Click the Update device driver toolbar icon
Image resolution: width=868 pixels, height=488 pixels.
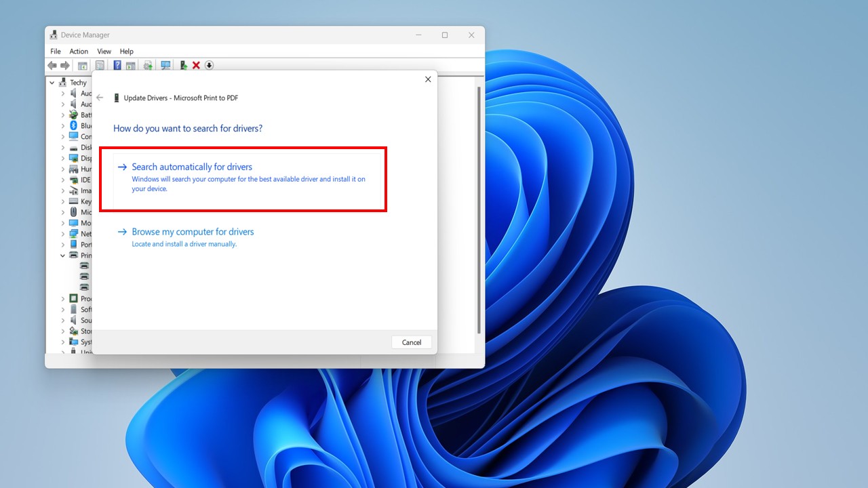[148, 65]
